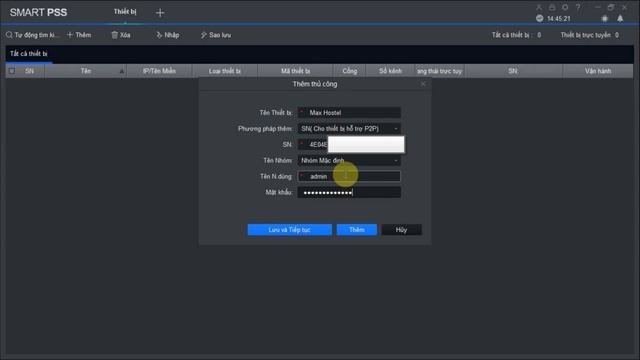Click the Sao lưu backup button
The width and height of the screenshot is (640, 360).
click(x=216, y=35)
